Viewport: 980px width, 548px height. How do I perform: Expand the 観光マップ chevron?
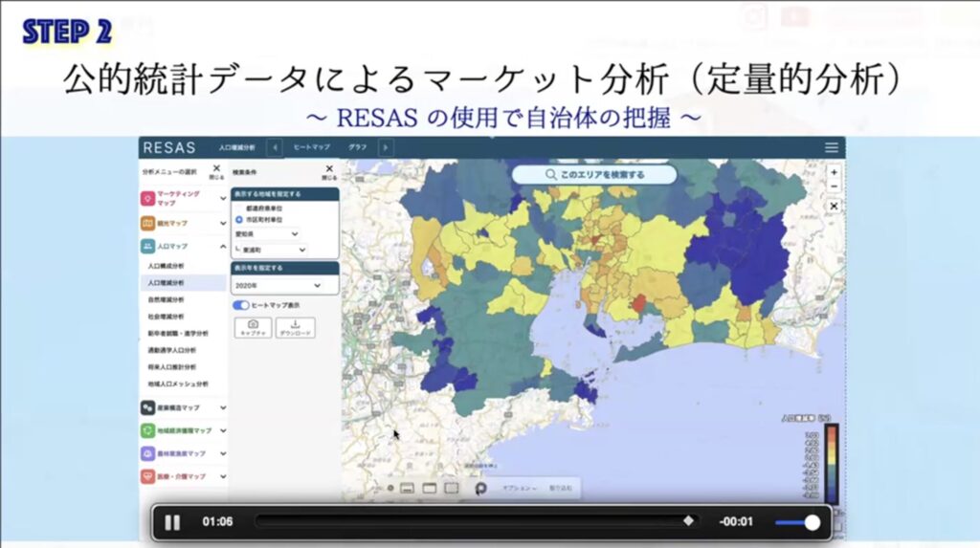coord(223,223)
